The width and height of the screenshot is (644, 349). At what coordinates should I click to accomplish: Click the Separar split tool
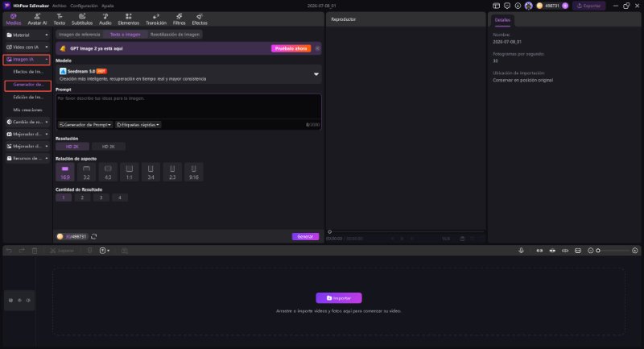(x=62, y=251)
